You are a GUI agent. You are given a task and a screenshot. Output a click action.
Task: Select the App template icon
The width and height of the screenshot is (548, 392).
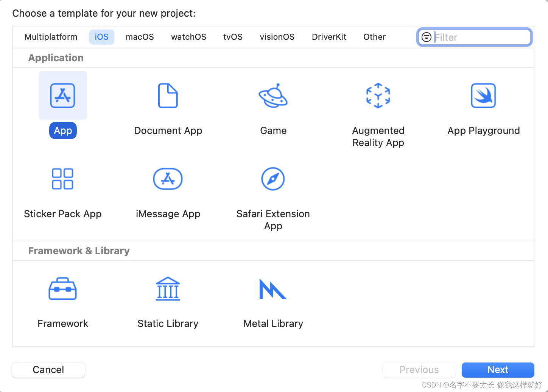coord(63,95)
